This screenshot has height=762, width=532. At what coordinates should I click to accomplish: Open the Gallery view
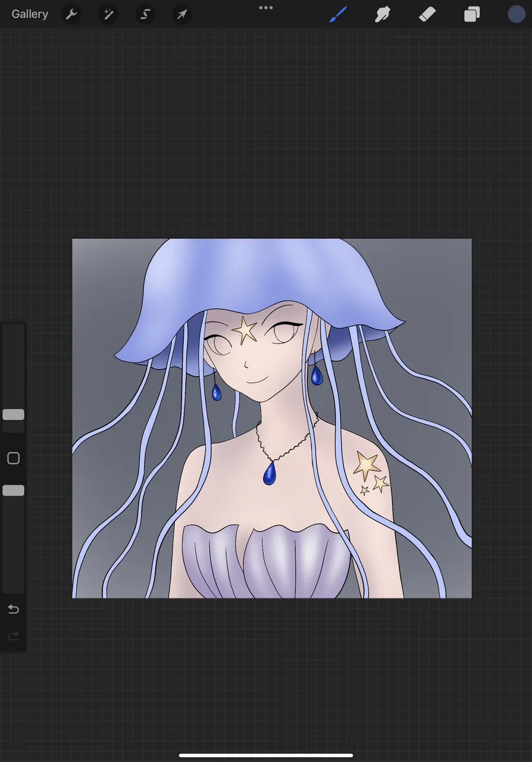click(30, 14)
